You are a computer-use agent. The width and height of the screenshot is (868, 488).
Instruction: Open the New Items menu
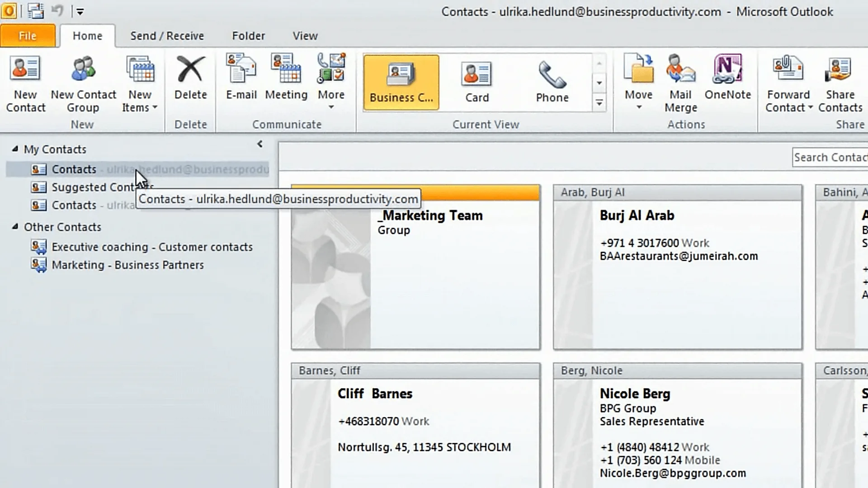tap(140, 84)
